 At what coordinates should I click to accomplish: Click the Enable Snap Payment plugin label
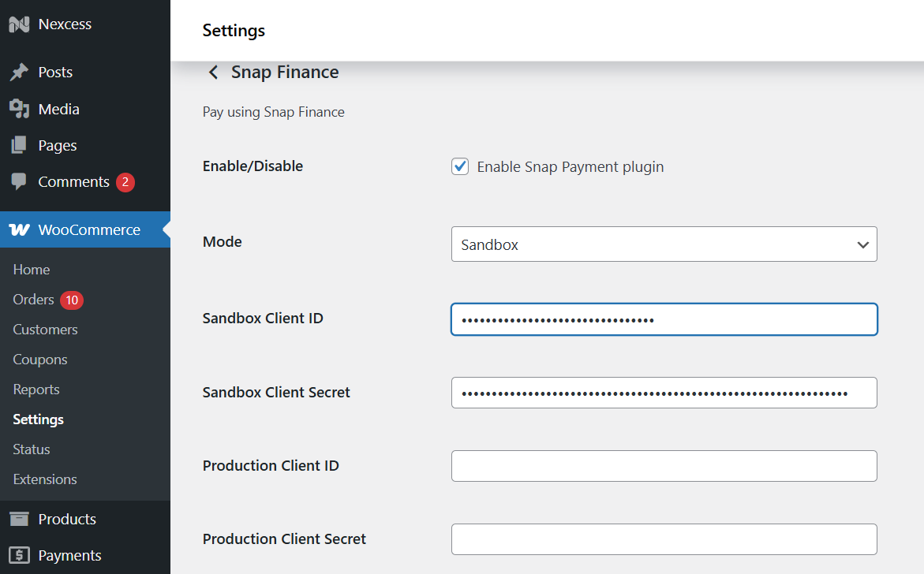pyautogui.click(x=570, y=167)
